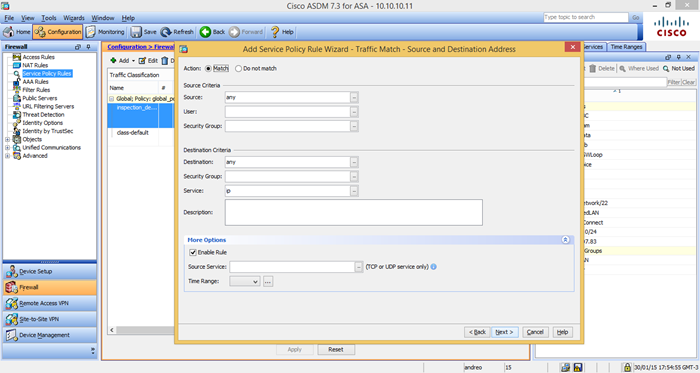Select AAA Rules tree item
700x373 pixels.
(x=35, y=82)
